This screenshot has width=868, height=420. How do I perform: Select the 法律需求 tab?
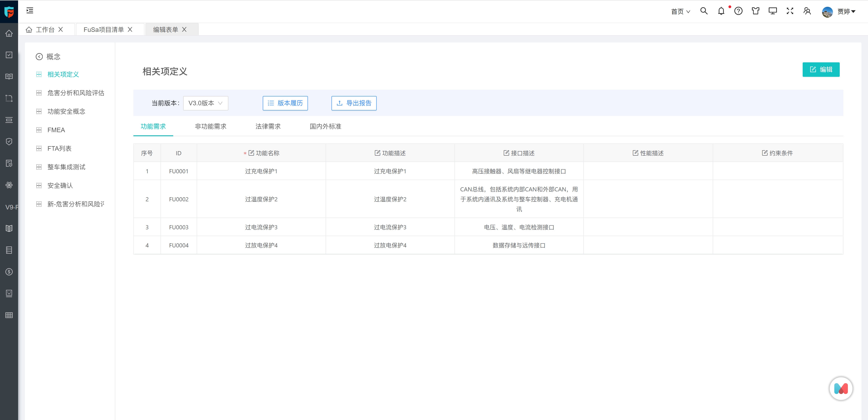click(x=268, y=126)
